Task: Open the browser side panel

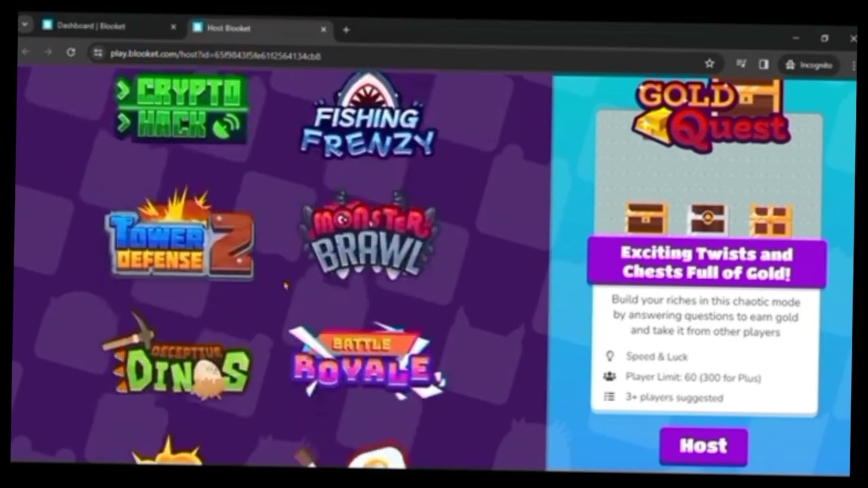Action: [x=764, y=64]
